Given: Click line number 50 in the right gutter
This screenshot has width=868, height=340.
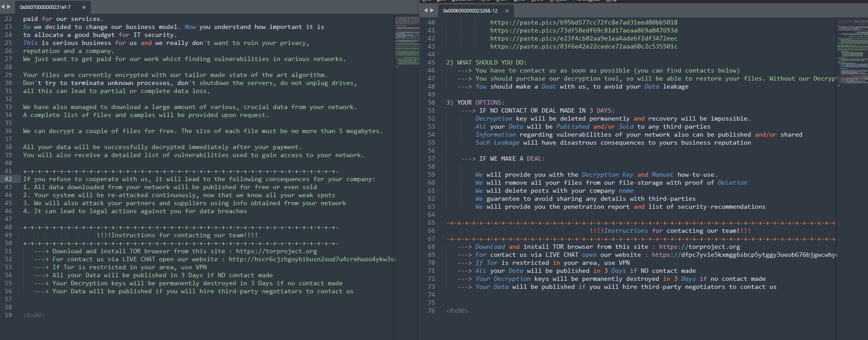Looking at the screenshot, I should click(x=431, y=103).
